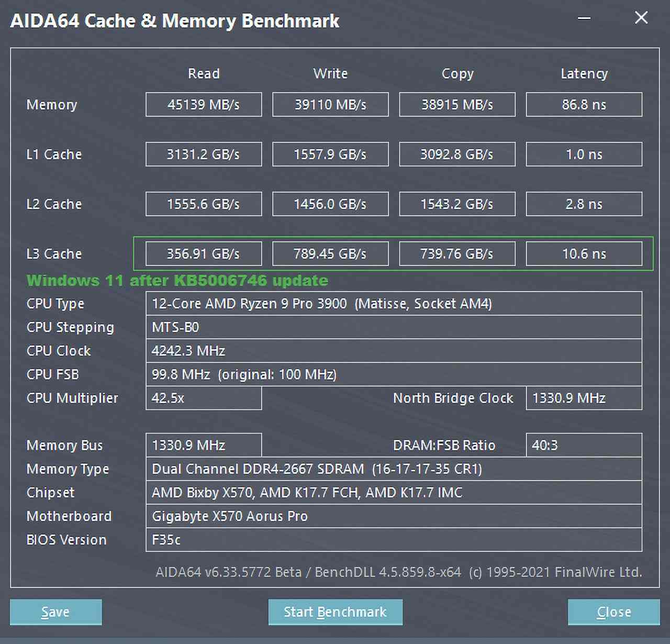Click the Latency column header
This screenshot has width=670, height=644.
pyautogui.click(x=584, y=74)
